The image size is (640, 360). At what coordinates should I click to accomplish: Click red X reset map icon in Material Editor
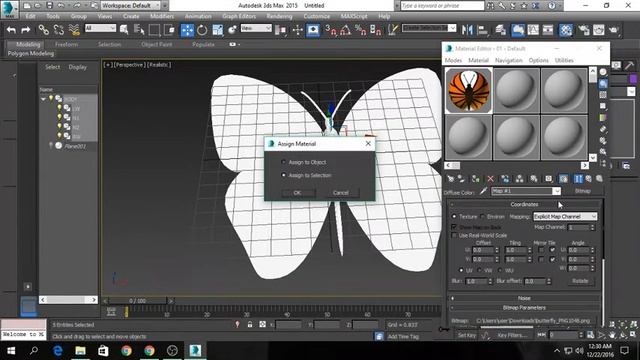pyautogui.click(x=490, y=179)
